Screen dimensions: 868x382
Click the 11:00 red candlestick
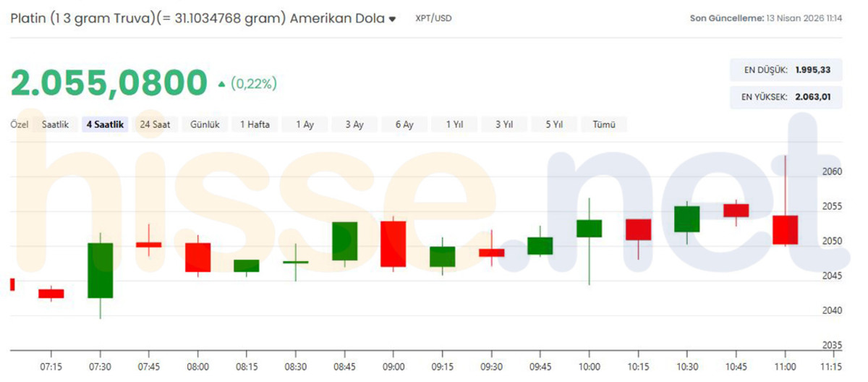tap(785, 229)
